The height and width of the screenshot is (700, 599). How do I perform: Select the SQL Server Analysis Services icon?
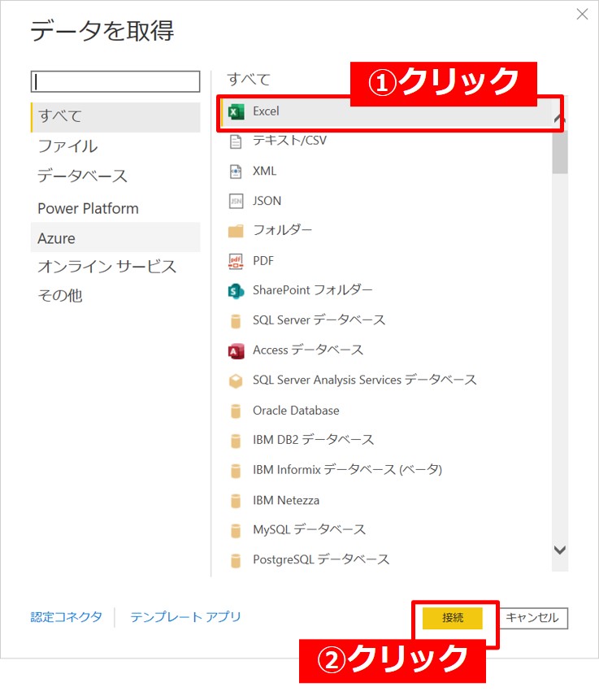pos(236,380)
